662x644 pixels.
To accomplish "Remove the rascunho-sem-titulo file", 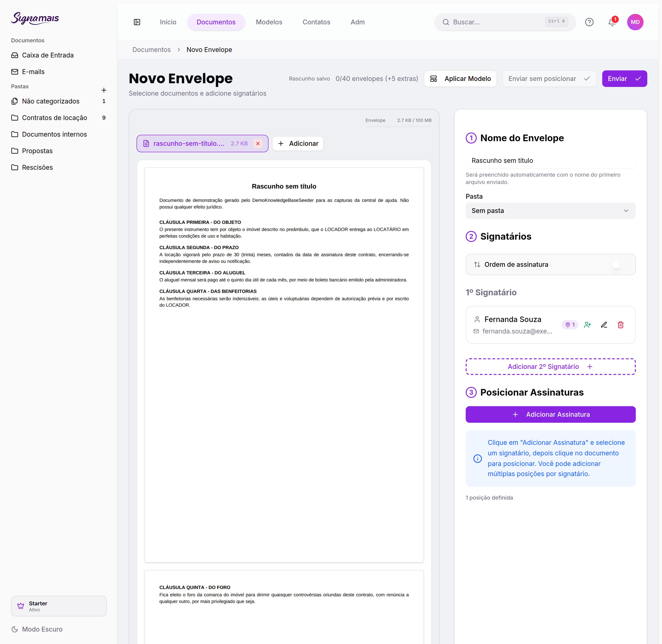I will point(258,144).
